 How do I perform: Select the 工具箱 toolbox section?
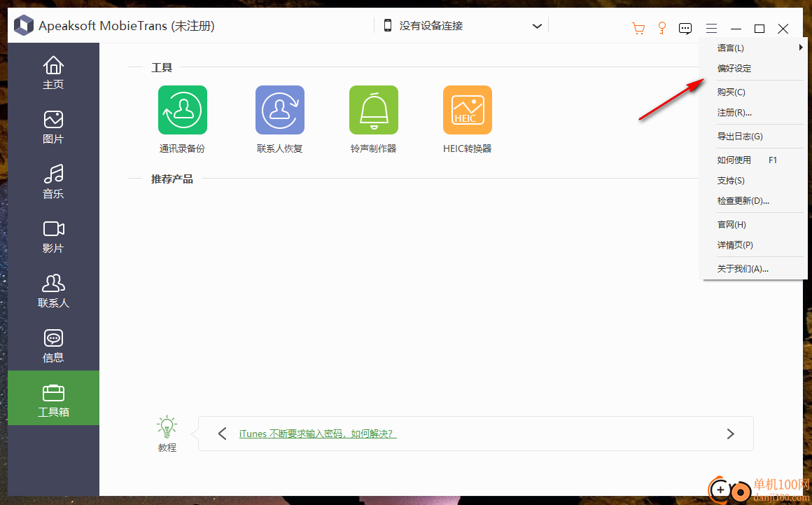click(x=53, y=398)
